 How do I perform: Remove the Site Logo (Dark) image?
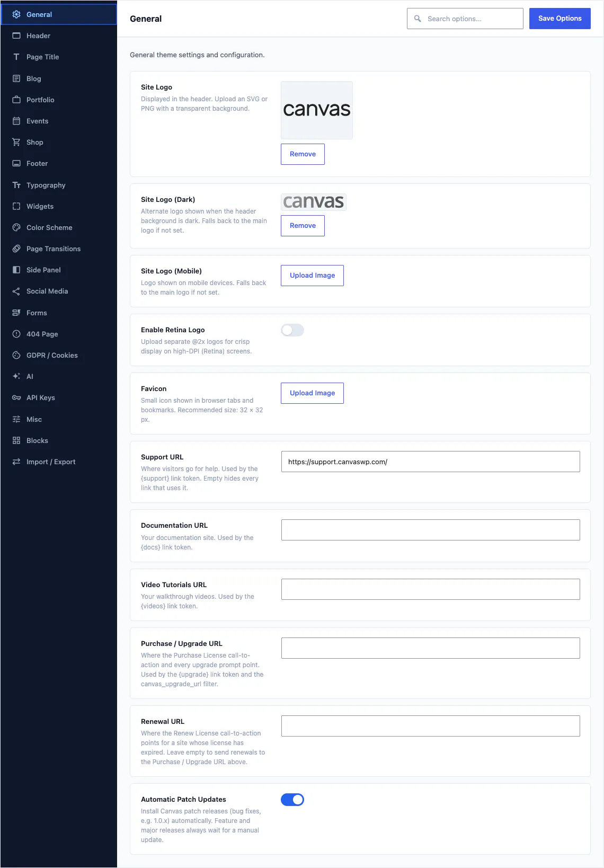pyautogui.click(x=303, y=226)
